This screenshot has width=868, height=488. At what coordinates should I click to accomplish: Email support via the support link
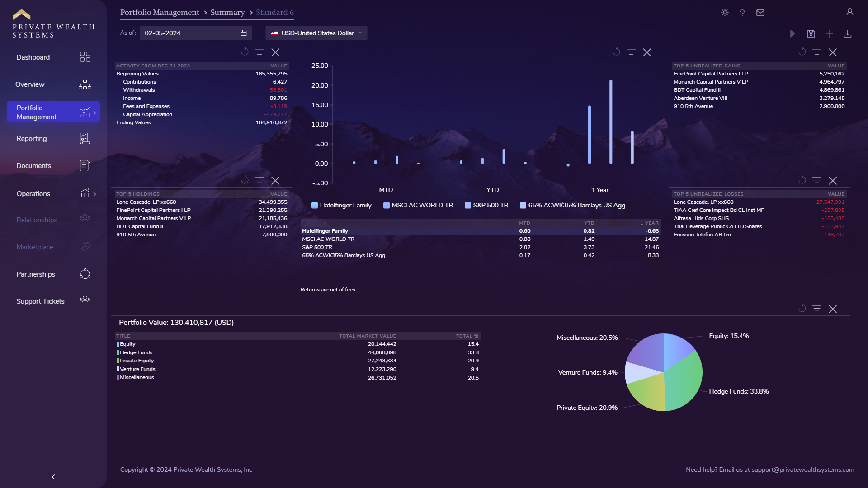[x=803, y=469]
